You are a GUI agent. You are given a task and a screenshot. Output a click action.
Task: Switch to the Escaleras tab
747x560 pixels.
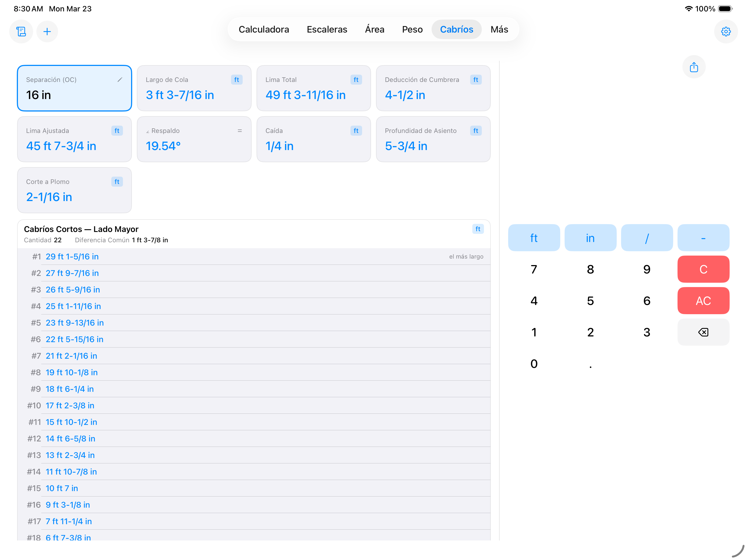coord(327,29)
